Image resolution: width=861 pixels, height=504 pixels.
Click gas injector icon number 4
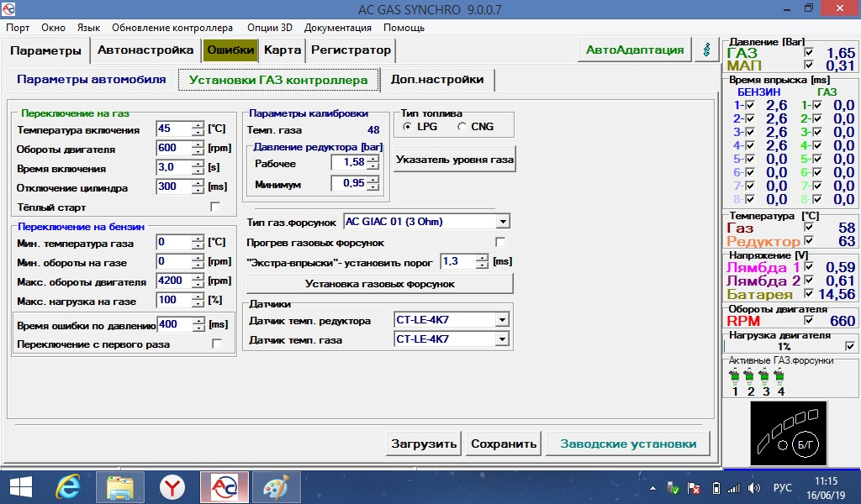pyautogui.click(x=779, y=376)
